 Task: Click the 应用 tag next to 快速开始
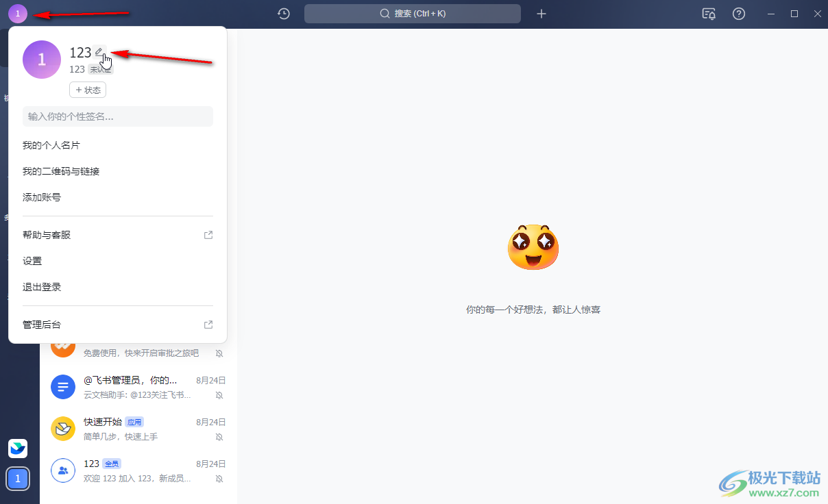[x=134, y=422]
